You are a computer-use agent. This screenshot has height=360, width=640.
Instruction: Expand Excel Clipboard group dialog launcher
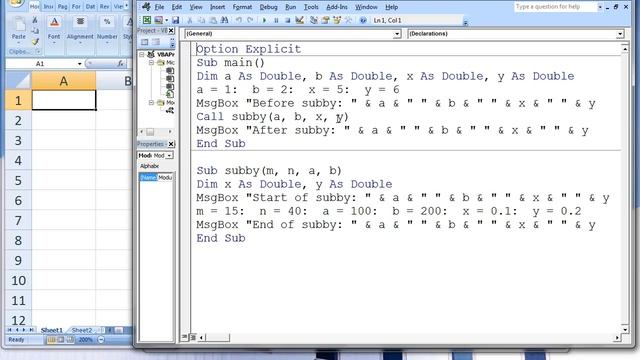[x=38, y=52]
